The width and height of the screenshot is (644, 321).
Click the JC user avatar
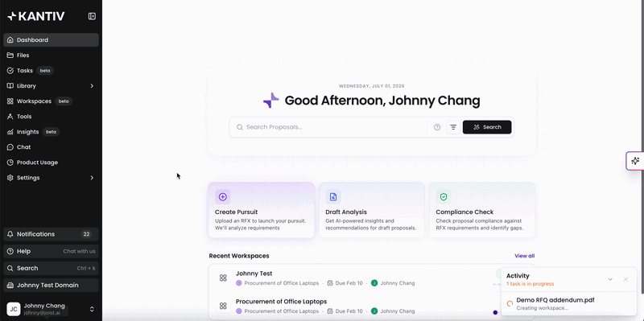(13, 309)
